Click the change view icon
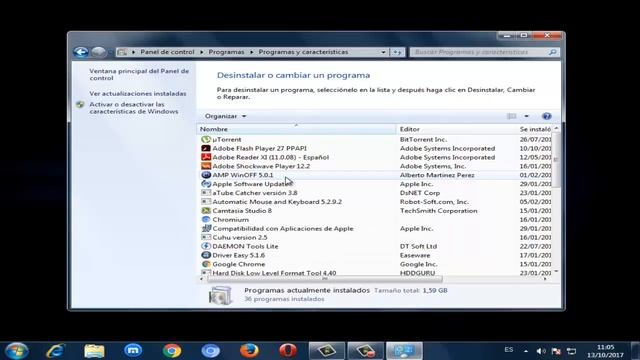The height and width of the screenshot is (360, 640). (x=511, y=116)
